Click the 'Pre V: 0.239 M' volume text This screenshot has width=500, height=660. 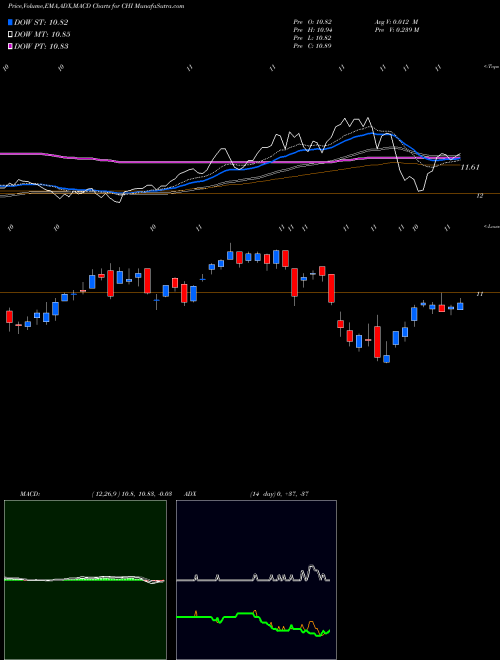tap(397, 30)
